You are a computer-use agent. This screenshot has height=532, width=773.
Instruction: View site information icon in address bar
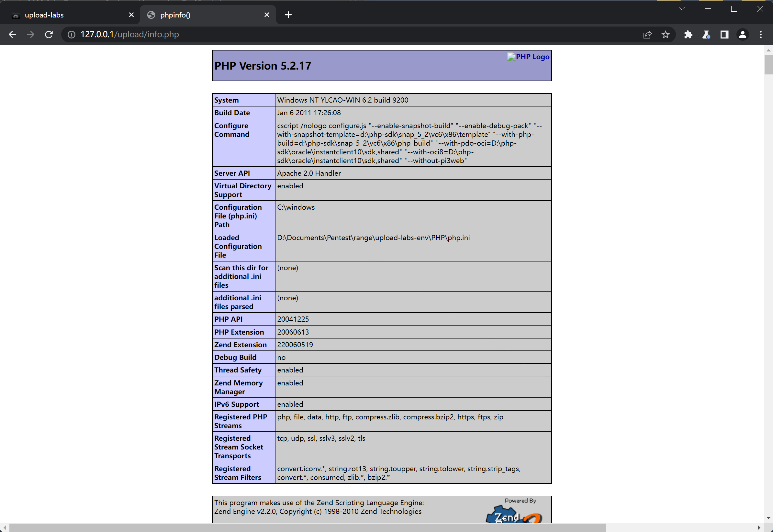tap(71, 34)
